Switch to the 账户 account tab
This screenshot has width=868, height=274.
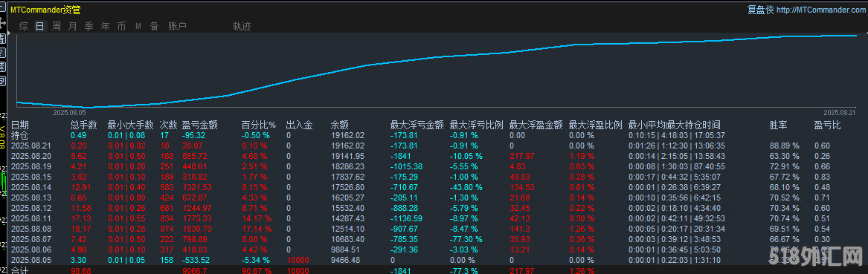177,26
